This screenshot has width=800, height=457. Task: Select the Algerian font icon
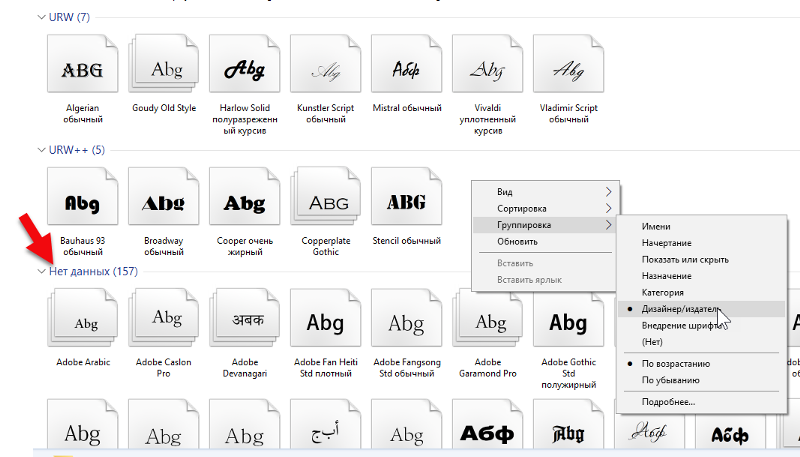83,64
